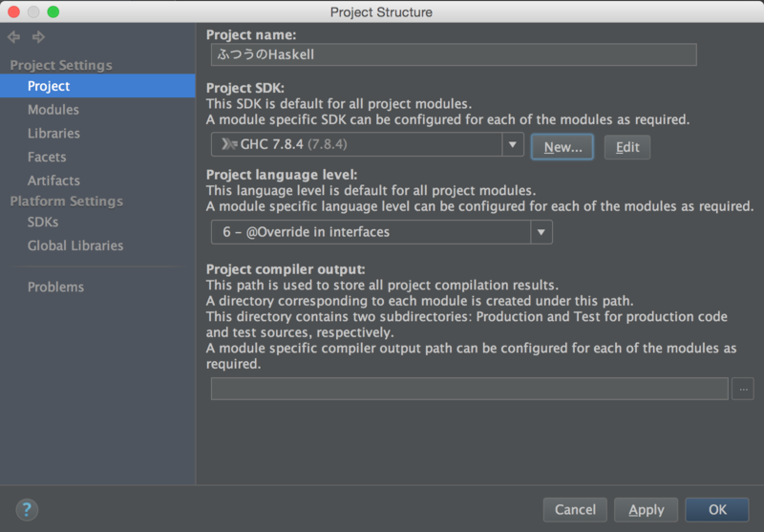Open SDKs under Platform Settings

click(x=43, y=223)
